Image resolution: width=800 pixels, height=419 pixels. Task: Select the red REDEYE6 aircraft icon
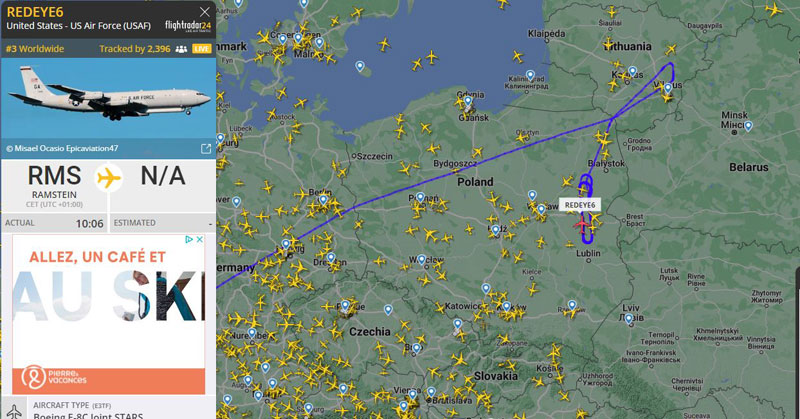pos(582,224)
